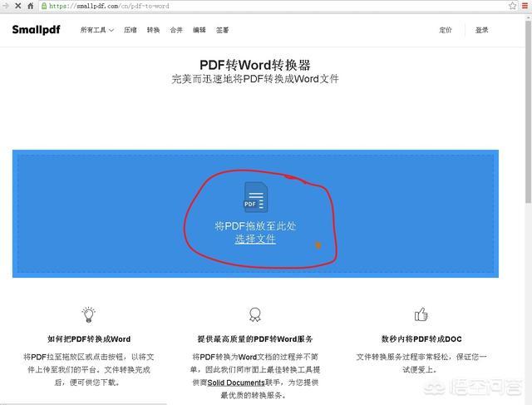Click the thumbs up icon
Image resolution: width=532 pixels, height=405 pixels.
pos(421,314)
